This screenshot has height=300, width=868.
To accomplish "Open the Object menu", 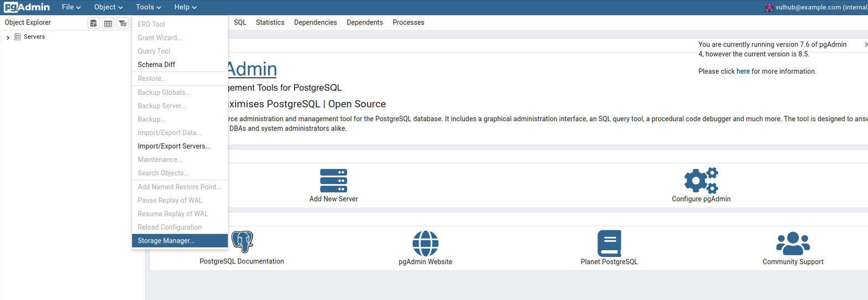I will [108, 7].
